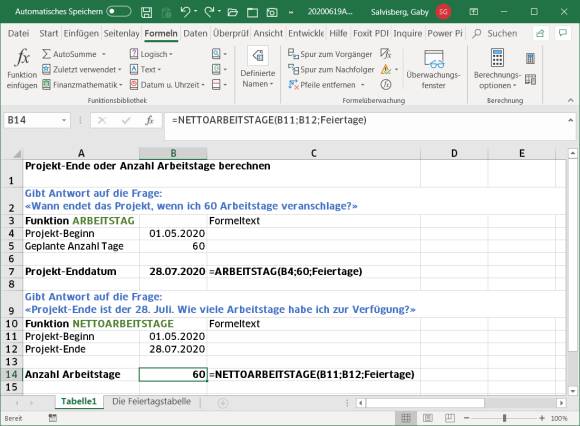Open the Einfügen tab

click(81, 34)
